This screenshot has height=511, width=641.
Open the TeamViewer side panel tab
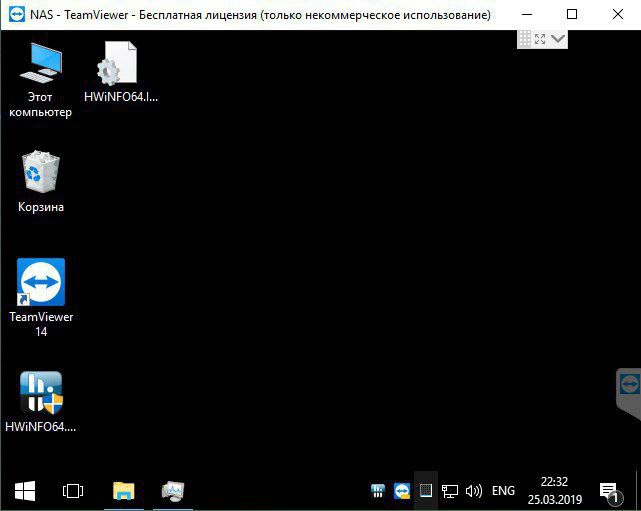(x=629, y=393)
